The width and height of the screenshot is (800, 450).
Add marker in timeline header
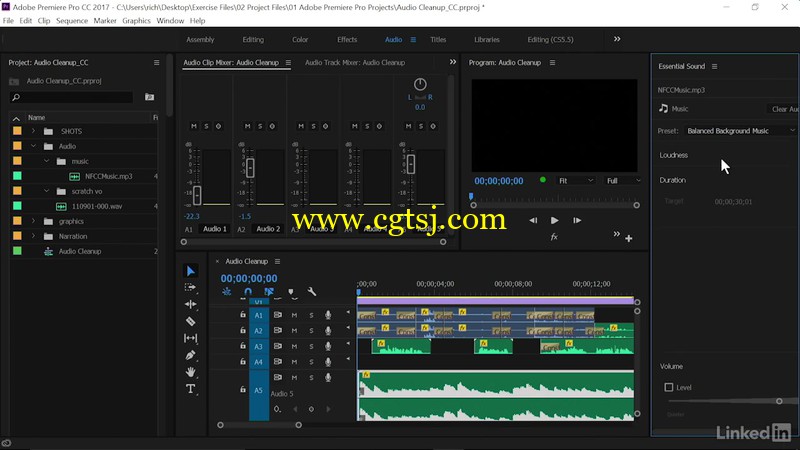click(x=291, y=292)
